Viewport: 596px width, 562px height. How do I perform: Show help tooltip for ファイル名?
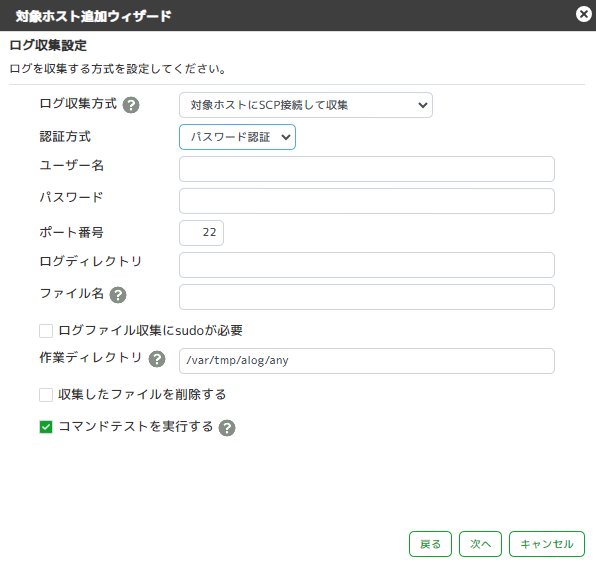[x=118, y=295]
